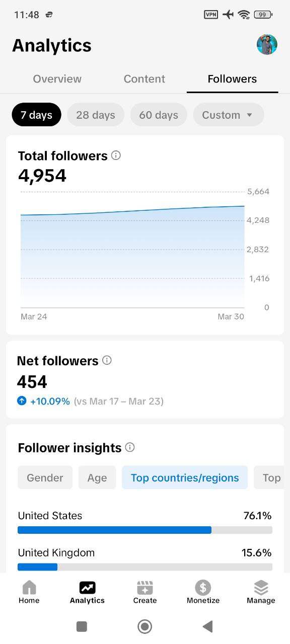This screenshot has height=644, width=290.
Task: Open the Manage layers icon
Action: pos(261,587)
